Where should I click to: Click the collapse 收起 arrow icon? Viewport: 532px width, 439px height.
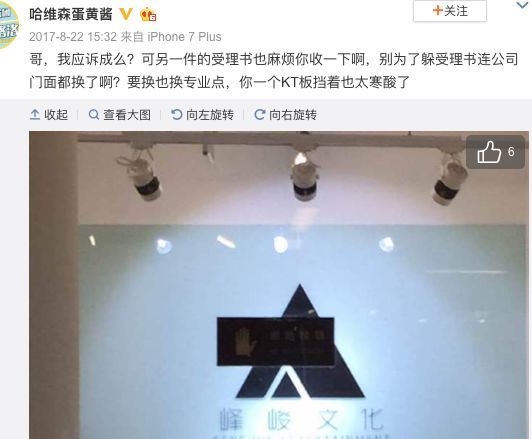point(35,115)
